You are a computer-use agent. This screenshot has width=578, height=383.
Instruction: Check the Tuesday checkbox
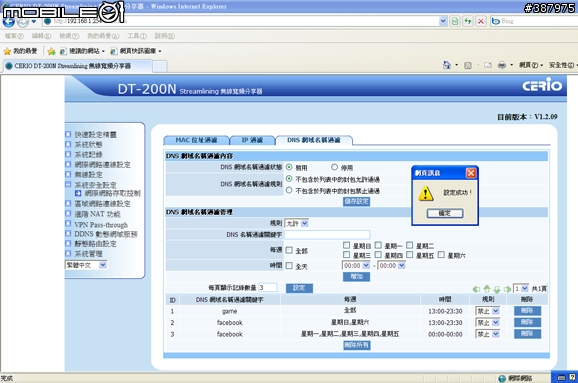point(410,245)
